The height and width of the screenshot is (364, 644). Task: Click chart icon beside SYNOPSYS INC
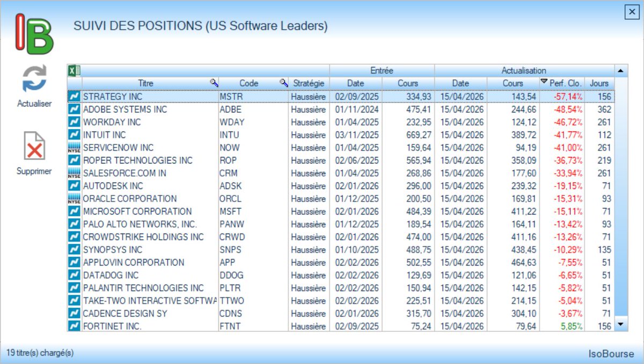[x=74, y=250]
